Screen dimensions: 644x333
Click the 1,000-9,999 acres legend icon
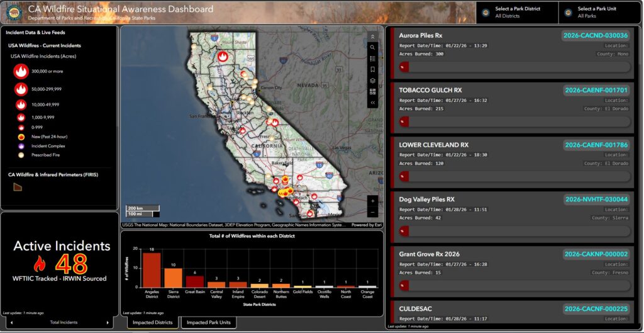click(x=21, y=118)
